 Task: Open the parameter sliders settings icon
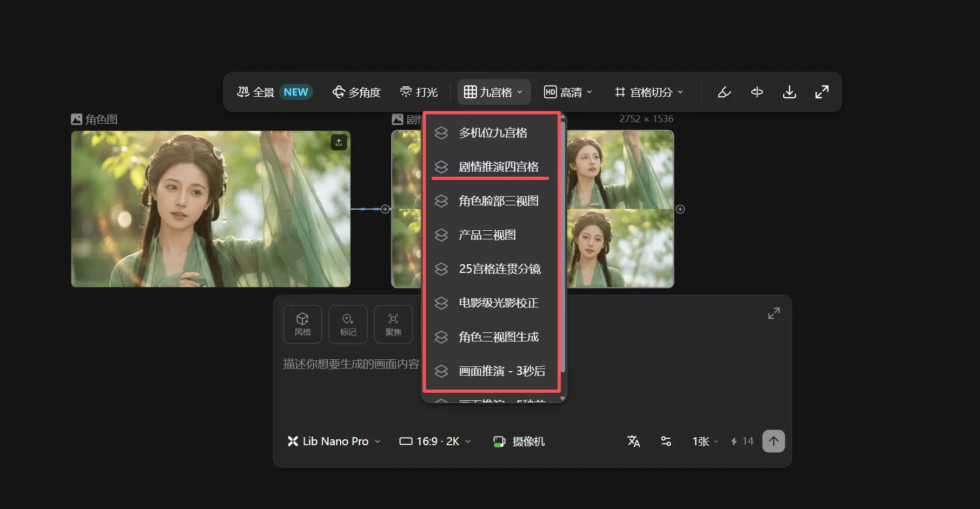[666, 441]
